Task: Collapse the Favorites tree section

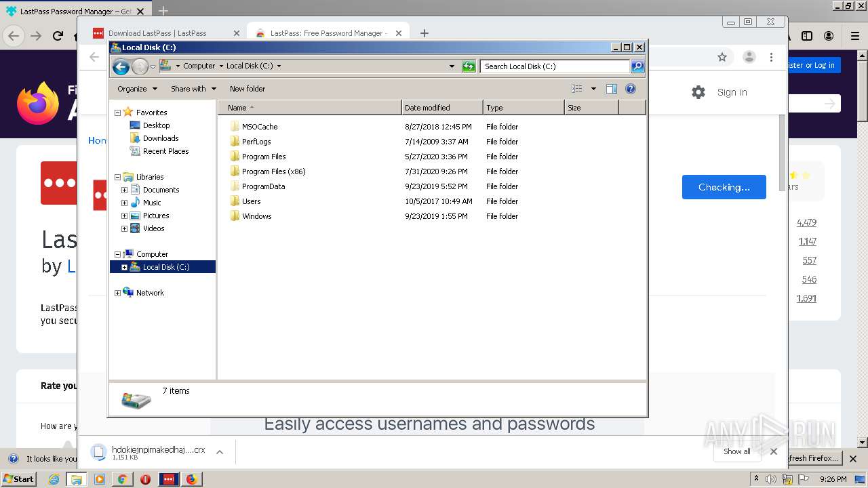Action: (x=117, y=113)
